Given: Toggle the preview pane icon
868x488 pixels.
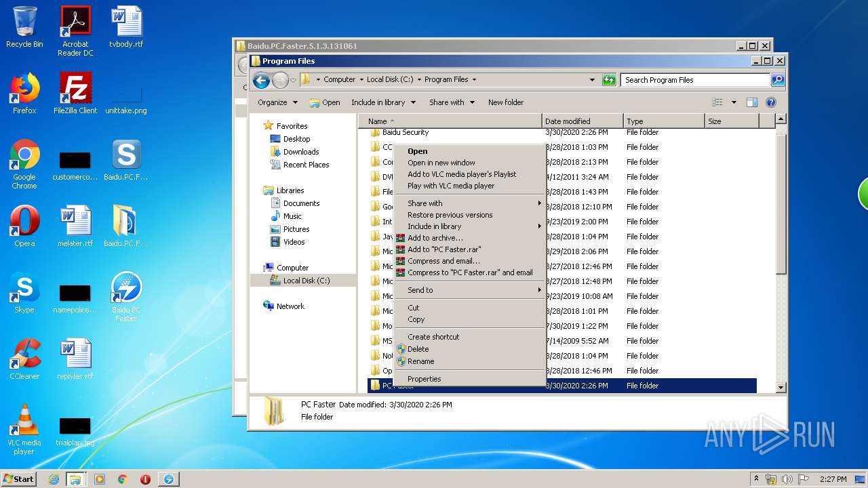Looking at the screenshot, I should [751, 102].
